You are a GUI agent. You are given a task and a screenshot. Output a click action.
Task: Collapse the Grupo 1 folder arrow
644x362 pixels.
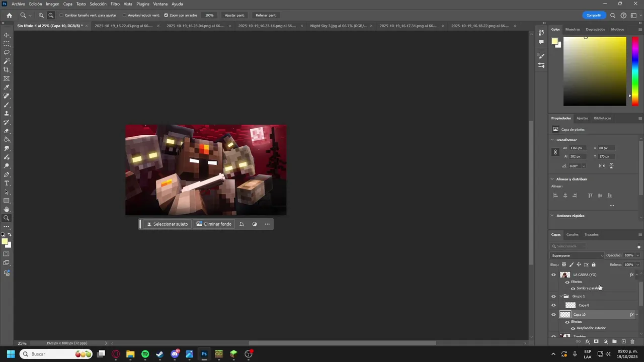(561, 296)
